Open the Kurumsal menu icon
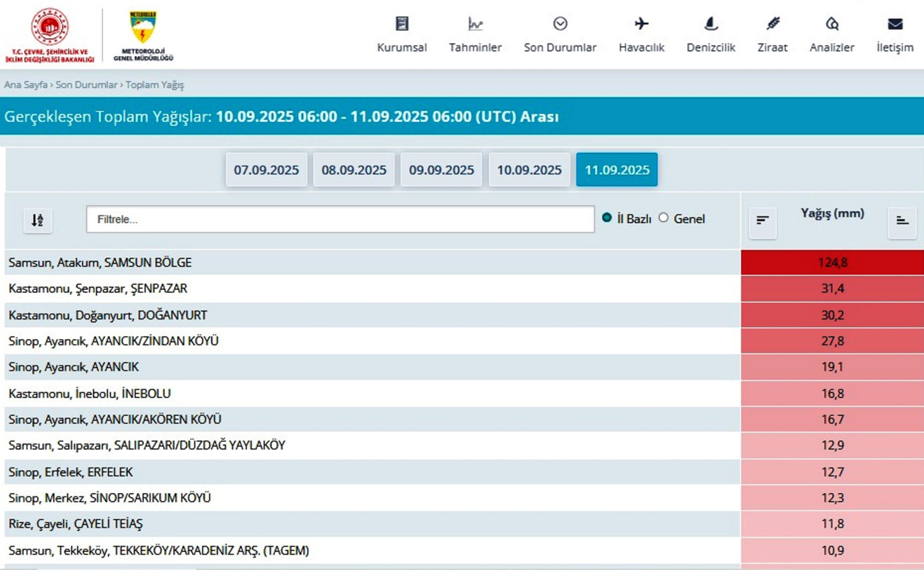The image size is (924, 570). click(x=402, y=24)
